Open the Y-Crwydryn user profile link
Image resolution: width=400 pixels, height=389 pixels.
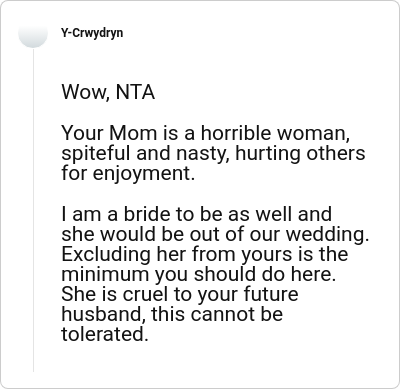92,33
